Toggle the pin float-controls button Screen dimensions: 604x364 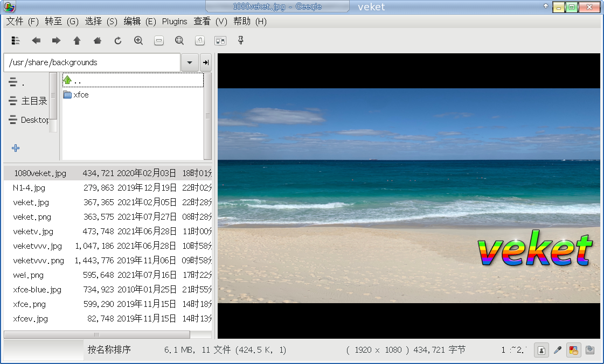click(x=241, y=40)
